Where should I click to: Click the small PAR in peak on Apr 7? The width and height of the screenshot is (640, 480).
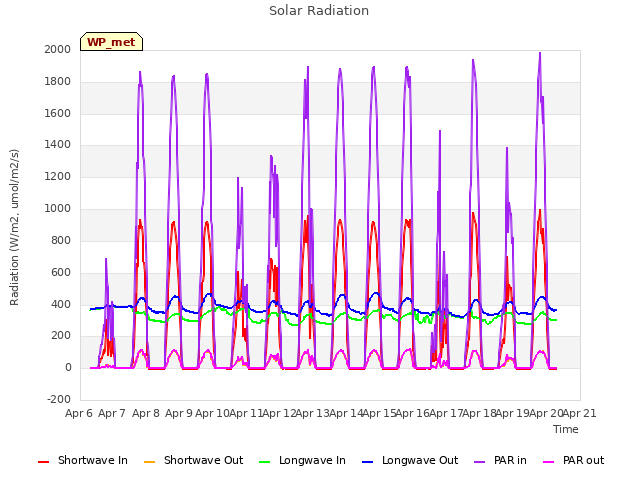coord(106,260)
